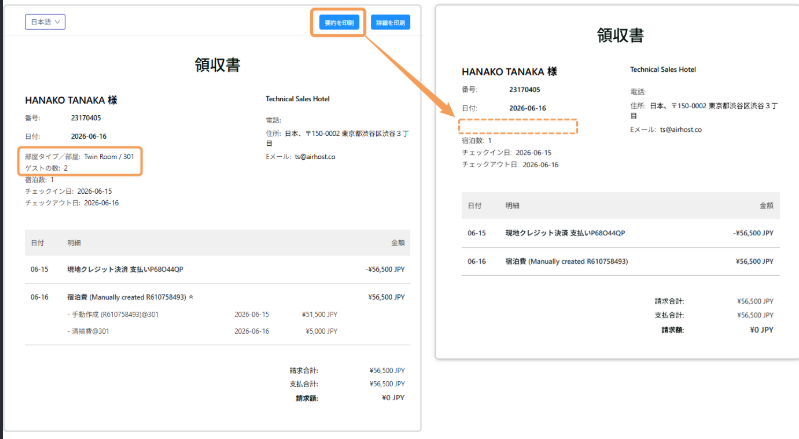Viewport: 799px width, 439px height.
Task: Click the 明細 column header on the detailed receipt
Action: click(74, 243)
